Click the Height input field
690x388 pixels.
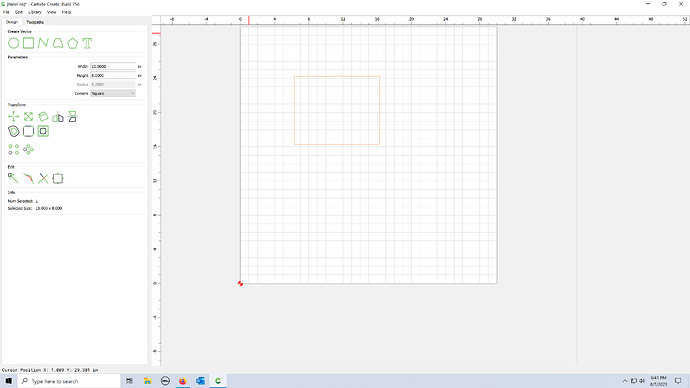113,75
